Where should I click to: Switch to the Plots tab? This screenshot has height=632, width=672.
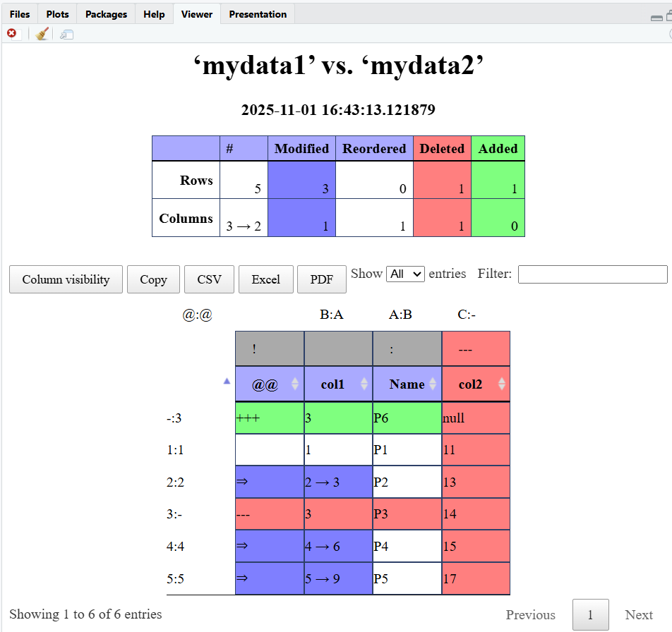click(x=57, y=14)
